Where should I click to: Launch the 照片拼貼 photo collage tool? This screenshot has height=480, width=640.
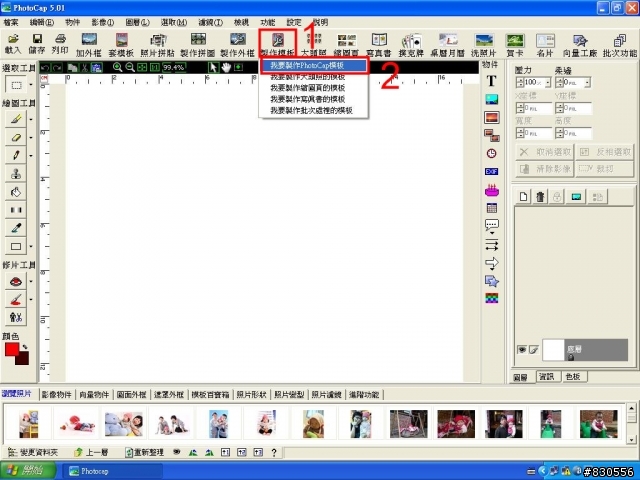[158, 44]
